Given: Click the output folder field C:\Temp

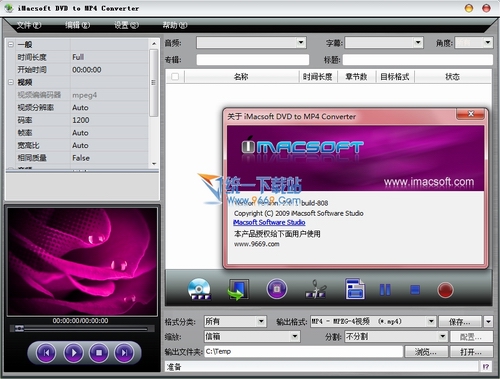Looking at the screenshot, I should 303,351.
